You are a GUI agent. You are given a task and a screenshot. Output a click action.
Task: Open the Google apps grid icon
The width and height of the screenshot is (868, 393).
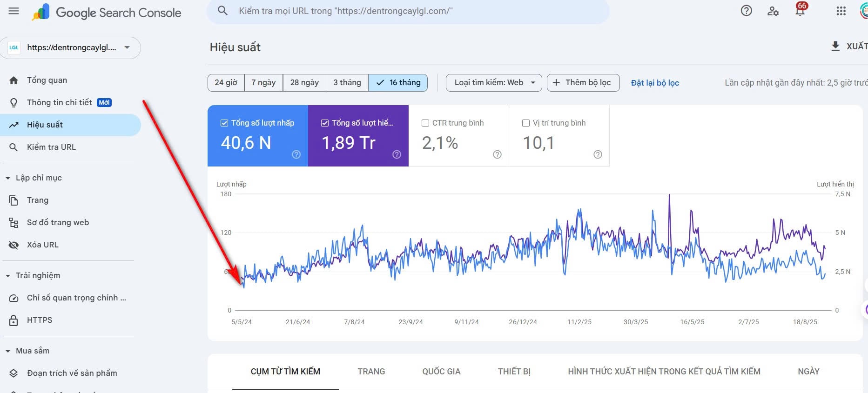841,11
